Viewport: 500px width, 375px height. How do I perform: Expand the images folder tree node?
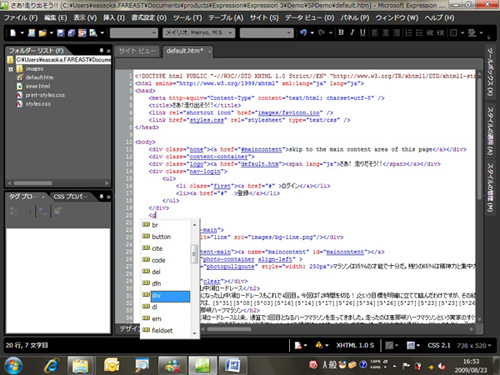point(11,69)
